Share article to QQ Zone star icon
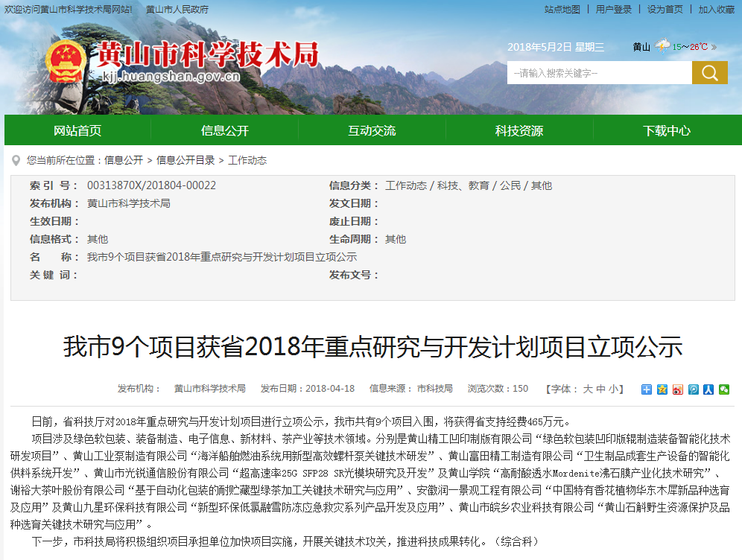Screen dimensions: 742x560 662,389
